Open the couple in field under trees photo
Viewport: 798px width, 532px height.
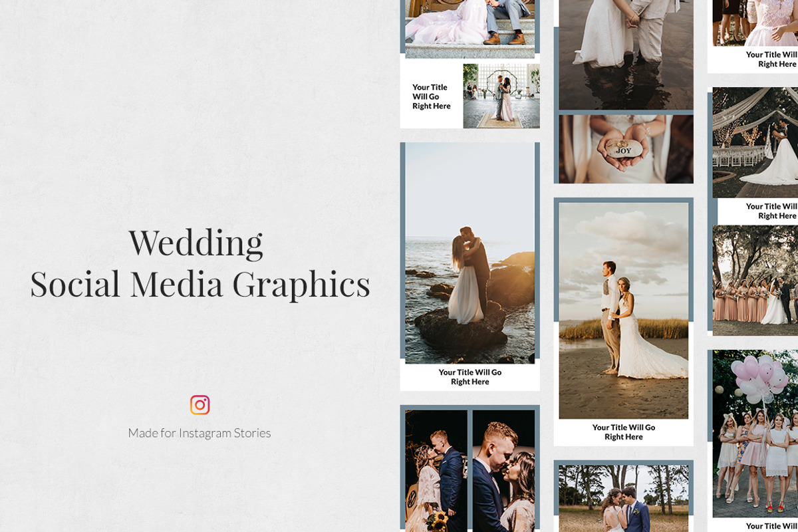pyautogui.click(x=624, y=499)
